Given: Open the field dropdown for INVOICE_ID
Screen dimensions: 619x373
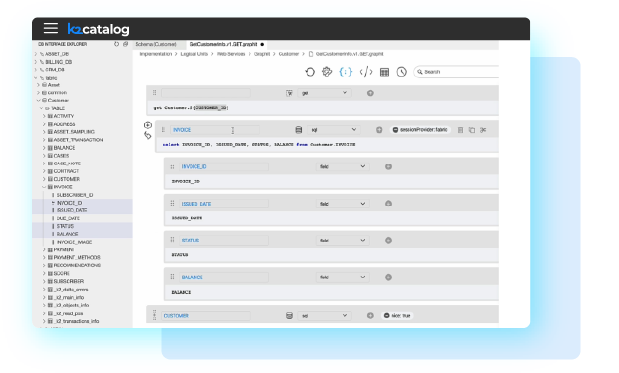Looking at the screenshot, I should pos(343,167).
